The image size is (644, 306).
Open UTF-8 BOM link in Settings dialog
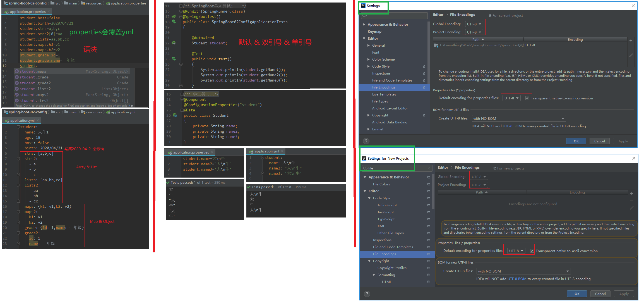pyautogui.click(x=512, y=126)
